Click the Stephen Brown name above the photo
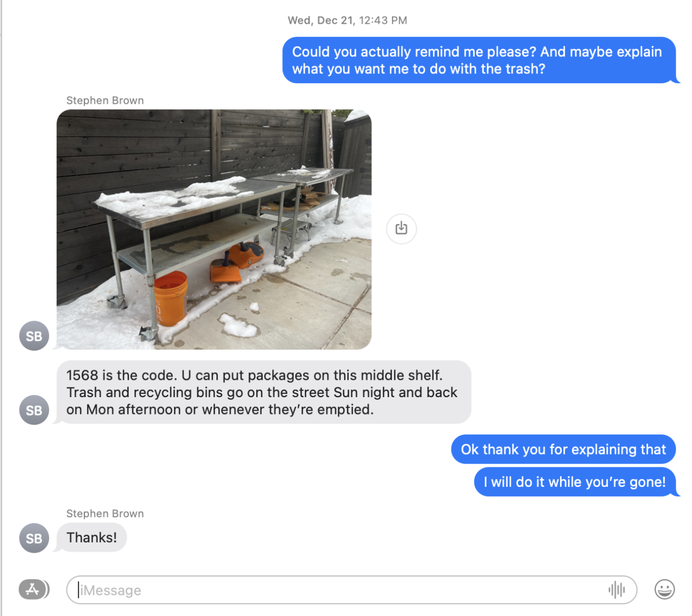This screenshot has height=616, width=692. click(105, 101)
